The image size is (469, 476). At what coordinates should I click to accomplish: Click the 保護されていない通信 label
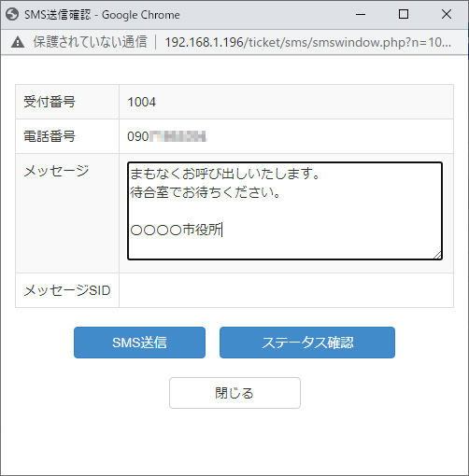click(x=90, y=42)
